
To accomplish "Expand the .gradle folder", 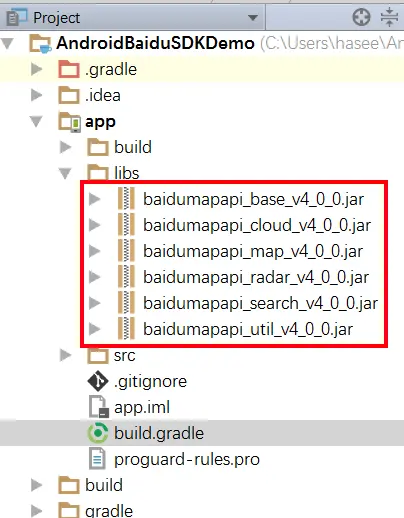I will pyautogui.click(x=36, y=69).
